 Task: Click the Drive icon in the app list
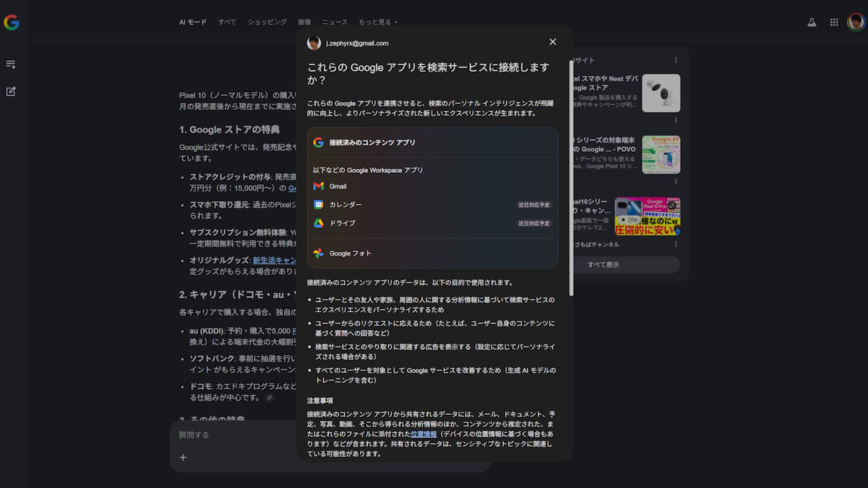(x=319, y=223)
